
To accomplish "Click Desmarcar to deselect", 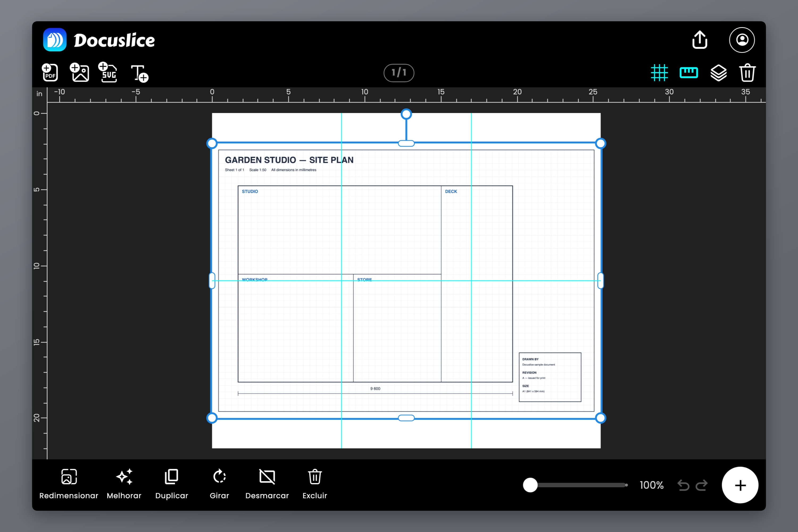I will click(x=267, y=484).
